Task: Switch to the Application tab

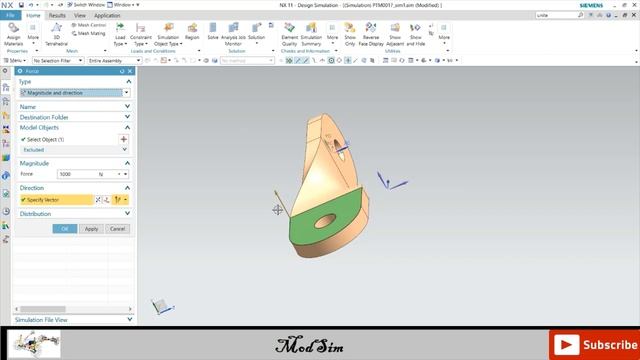Action: pyautogui.click(x=107, y=16)
